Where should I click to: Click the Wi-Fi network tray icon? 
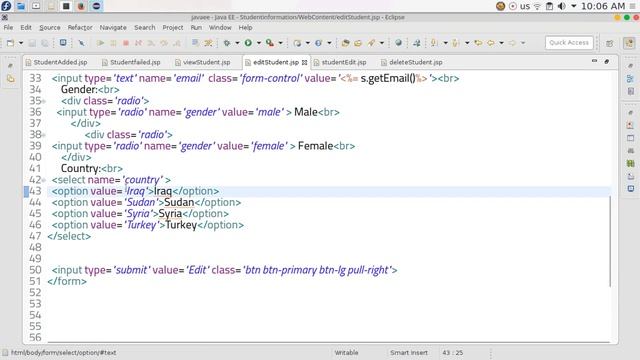click(538, 6)
